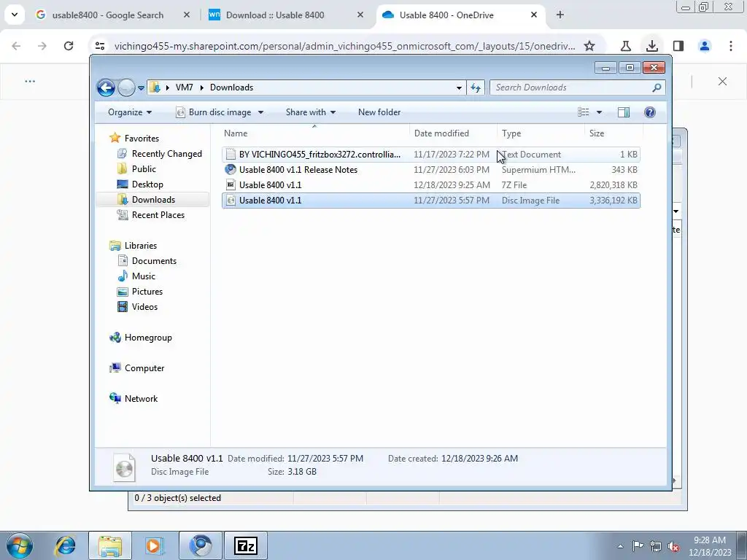
Task: Click the search magnifier icon in Explorer
Action: [657, 87]
